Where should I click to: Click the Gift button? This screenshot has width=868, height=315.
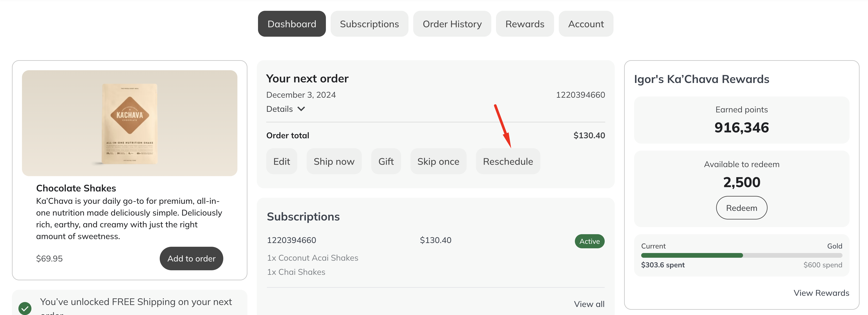click(x=386, y=161)
